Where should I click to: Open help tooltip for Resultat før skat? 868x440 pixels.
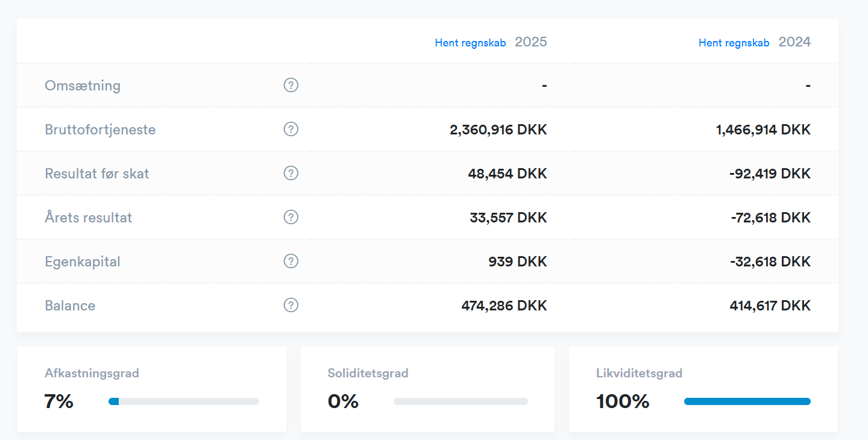(291, 173)
